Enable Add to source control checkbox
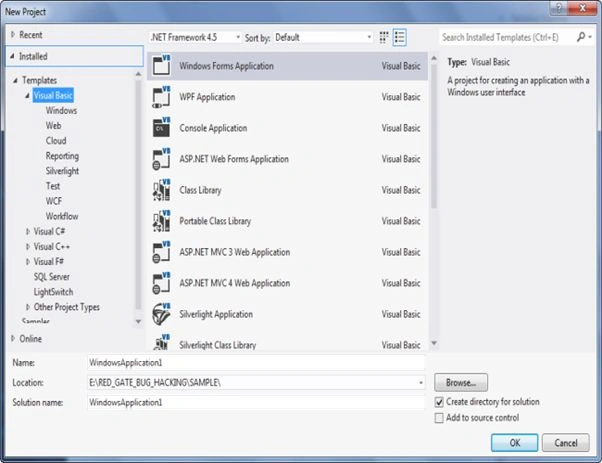 [x=439, y=418]
